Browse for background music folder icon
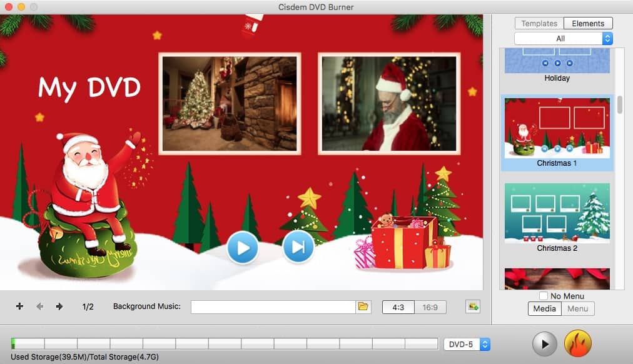 (x=363, y=306)
